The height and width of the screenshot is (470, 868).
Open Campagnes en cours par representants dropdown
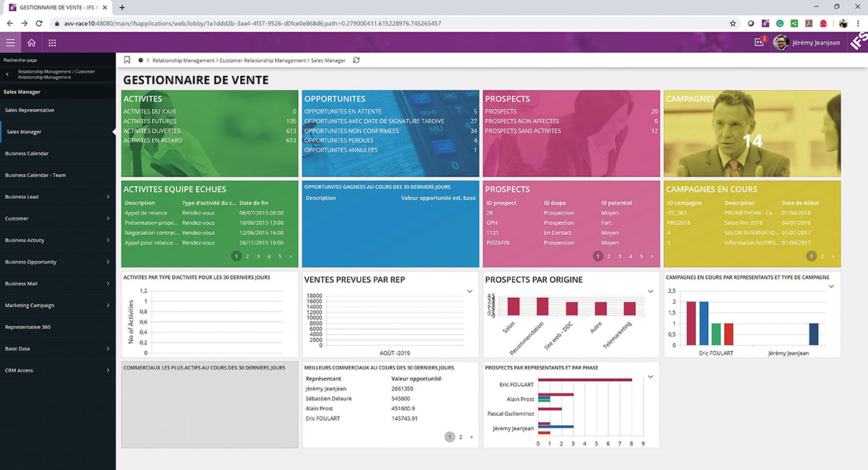[832, 286]
